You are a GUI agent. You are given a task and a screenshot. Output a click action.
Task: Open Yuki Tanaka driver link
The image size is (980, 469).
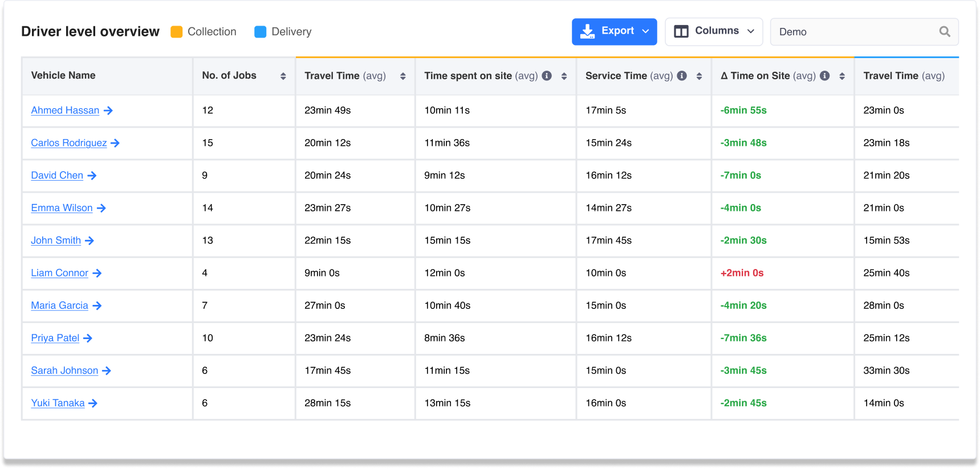point(58,403)
